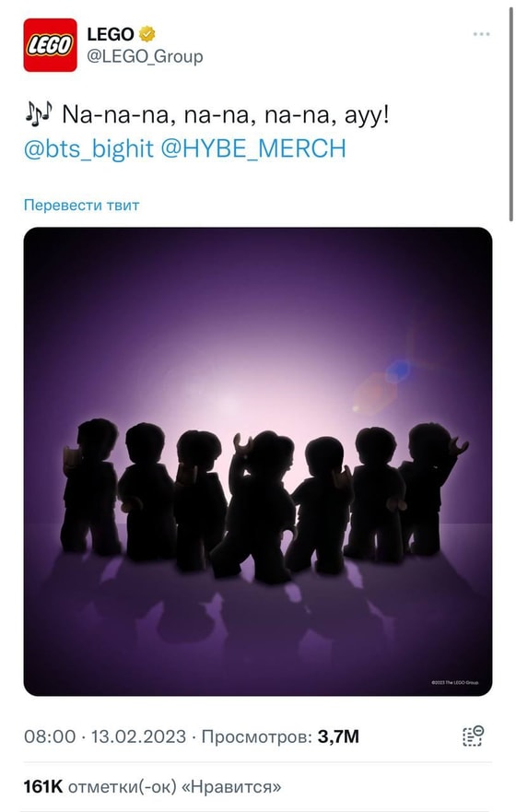
Task: Open the tweet analytics icon beside views
Action: coord(473,736)
